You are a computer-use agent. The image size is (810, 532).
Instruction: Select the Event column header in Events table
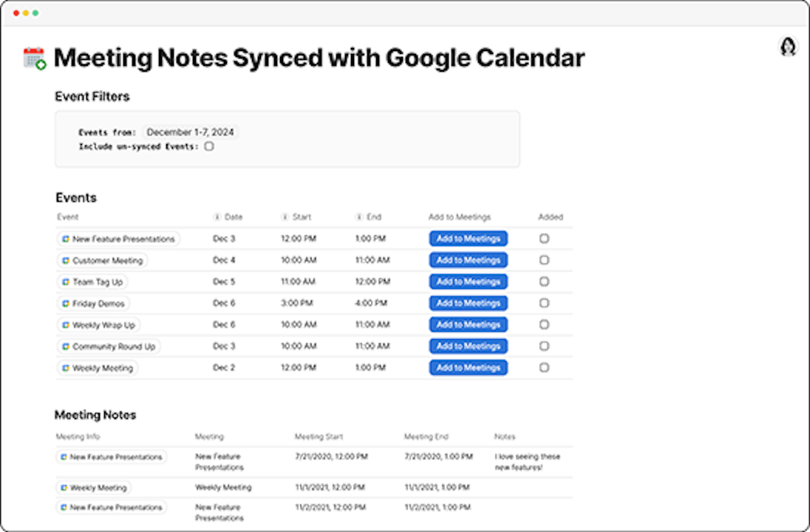67,217
